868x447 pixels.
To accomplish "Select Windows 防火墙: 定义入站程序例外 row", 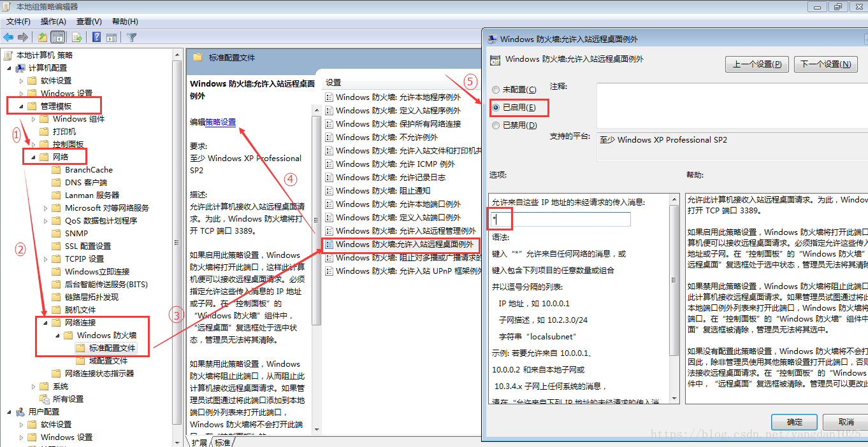I will (x=398, y=111).
